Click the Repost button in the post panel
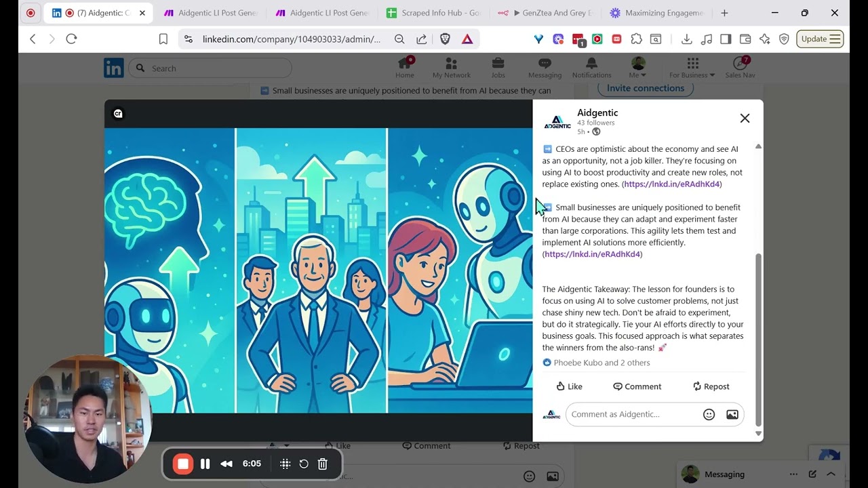 711,386
